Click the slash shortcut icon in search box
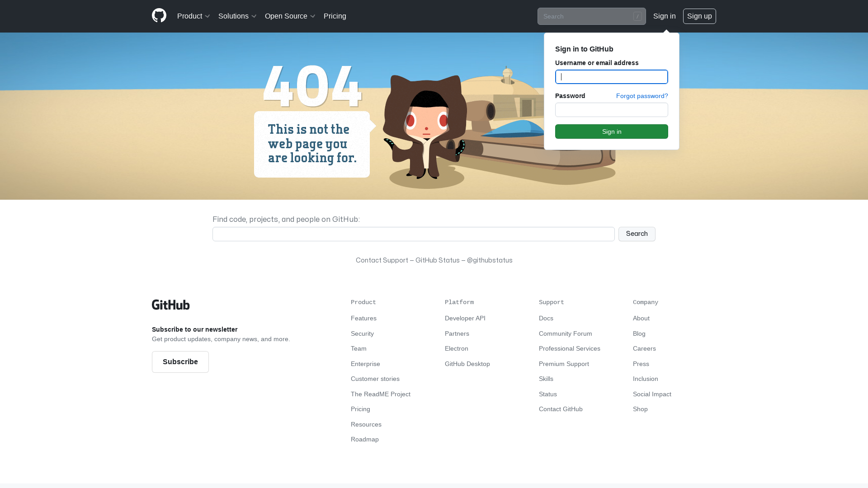The width and height of the screenshot is (868, 488). click(x=637, y=16)
